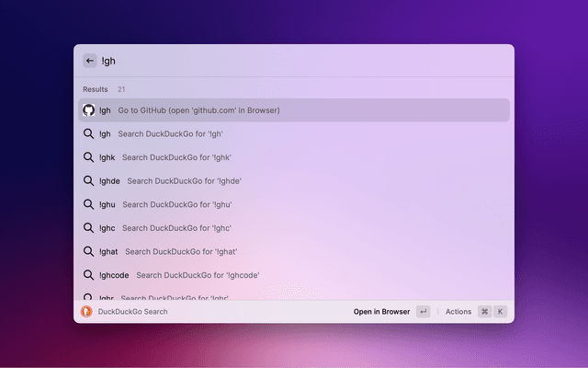The height and width of the screenshot is (368, 588).
Task: Click the search icon beside '!ghk'
Action: (89, 157)
